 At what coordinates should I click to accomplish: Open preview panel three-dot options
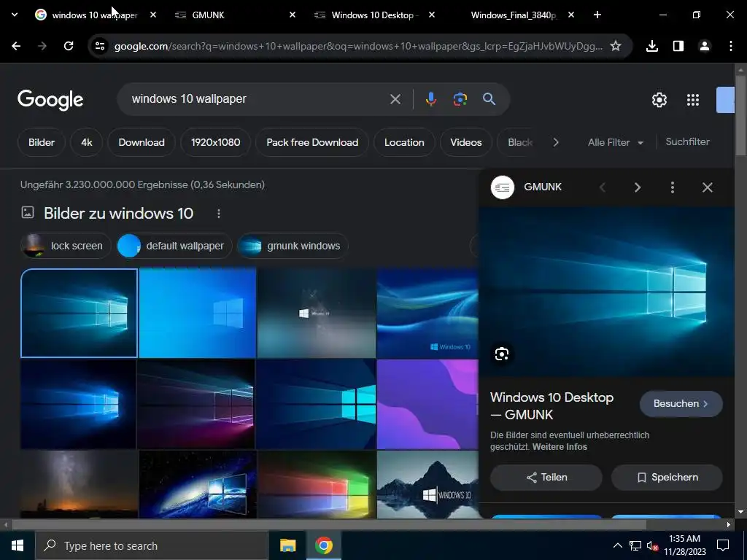coord(672,187)
